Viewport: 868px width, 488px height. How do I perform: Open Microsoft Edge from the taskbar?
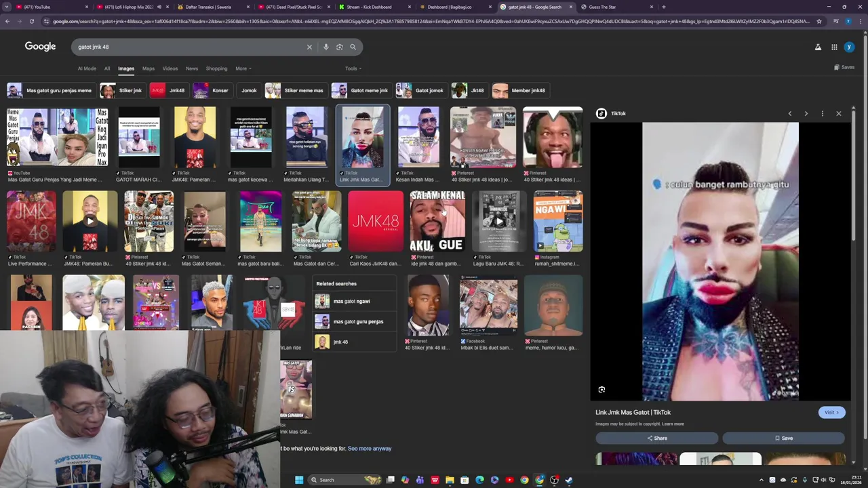point(479,480)
